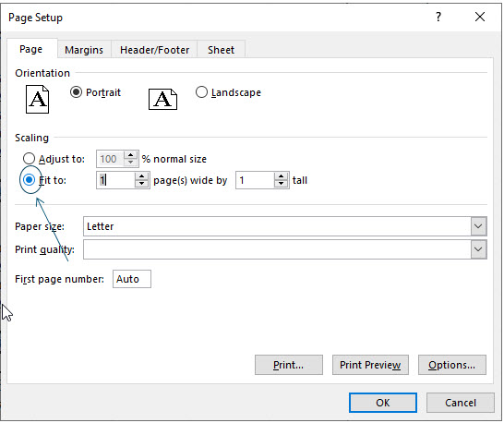The image size is (504, 423).
Task: Click the '% normal size' text
Action: coord(174,159)
